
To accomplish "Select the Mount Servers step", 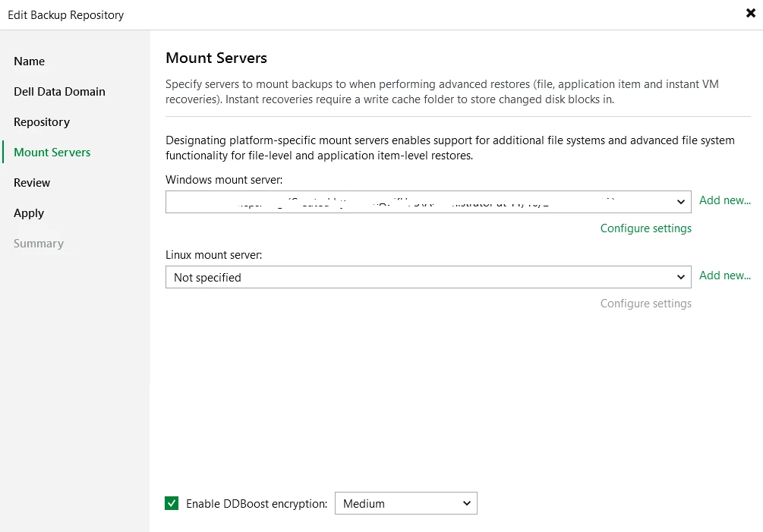I will [x=52, y=153].
